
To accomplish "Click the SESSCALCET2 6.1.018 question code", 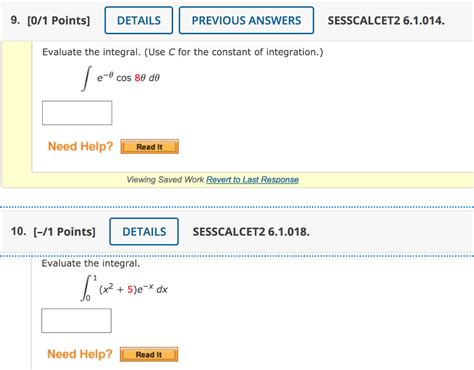I will pyautogui.click(x=251, y=232).
